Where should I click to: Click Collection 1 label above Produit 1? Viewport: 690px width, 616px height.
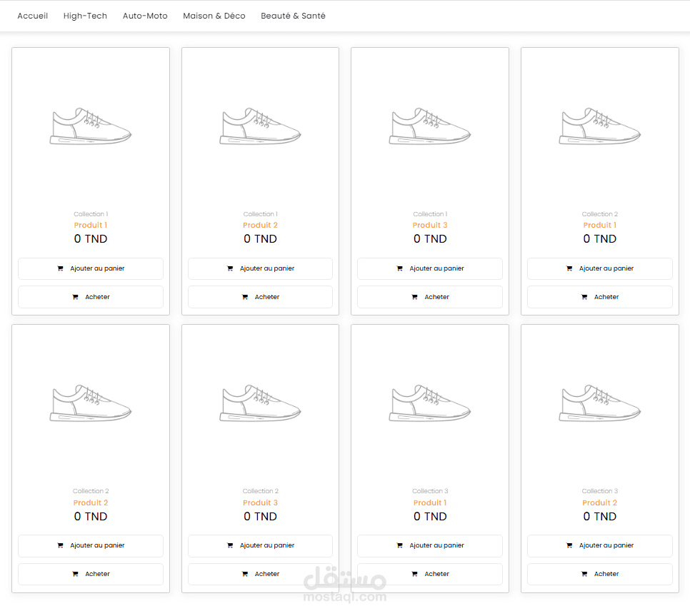(x=91, y=214)
